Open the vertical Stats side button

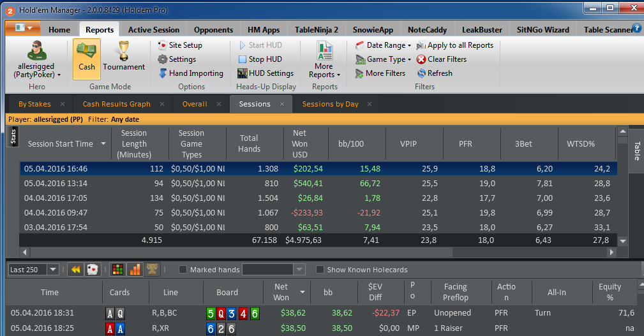click(x=13, y=136)
